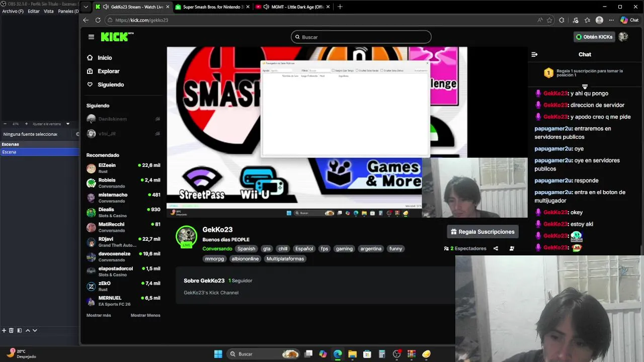Click the Windows taskbar Buscar box
The image size is (644, 362).
pyautogui.click(x=264, y=354)
